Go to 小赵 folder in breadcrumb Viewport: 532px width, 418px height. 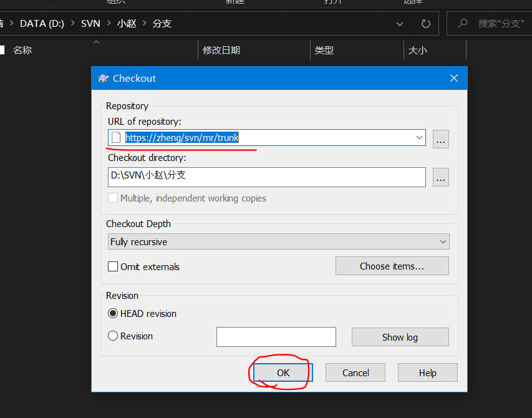coord(127,24)
